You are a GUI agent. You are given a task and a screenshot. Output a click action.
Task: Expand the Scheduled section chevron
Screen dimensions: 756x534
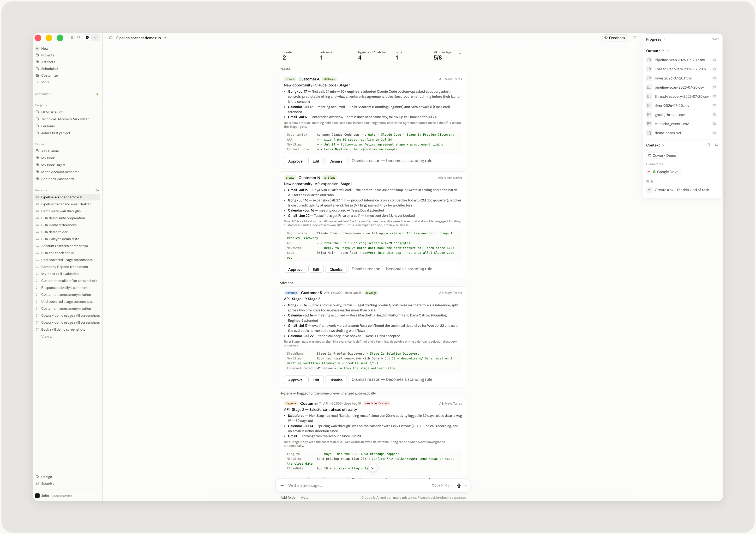[x=53, y=94]
